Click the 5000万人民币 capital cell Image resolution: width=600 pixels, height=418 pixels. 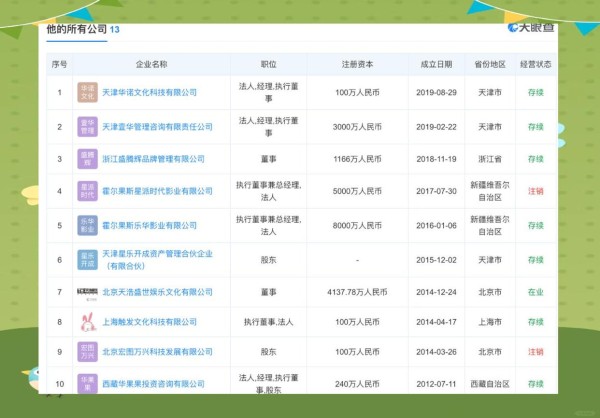357,191
